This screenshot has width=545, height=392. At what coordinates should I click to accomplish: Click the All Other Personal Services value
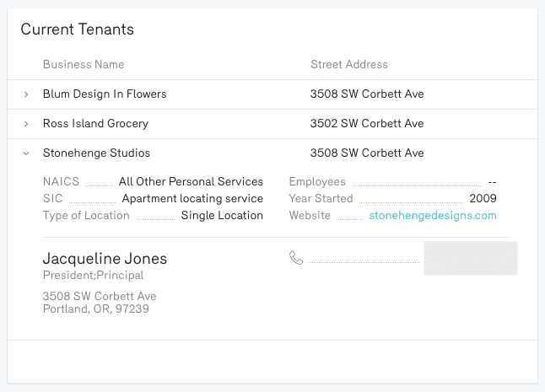coord(191,182)
